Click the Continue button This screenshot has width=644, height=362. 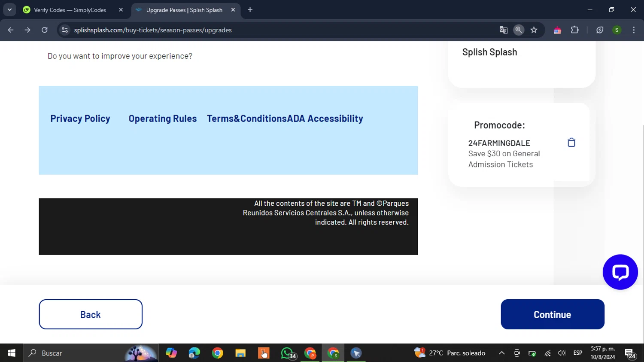coord(553,314)
